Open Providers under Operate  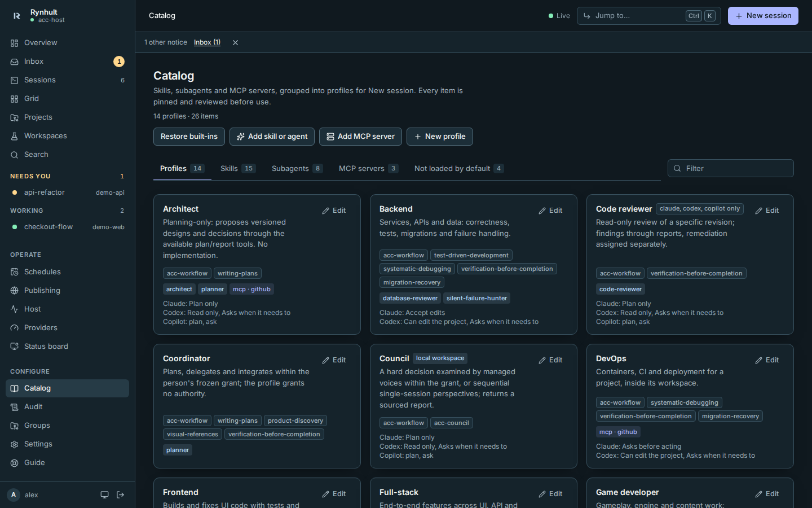67,328
